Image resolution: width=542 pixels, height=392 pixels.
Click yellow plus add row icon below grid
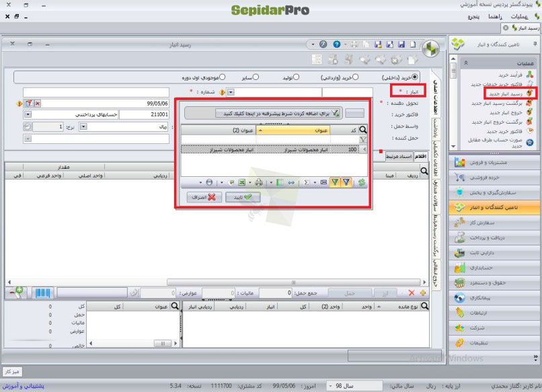coord(423,293)
